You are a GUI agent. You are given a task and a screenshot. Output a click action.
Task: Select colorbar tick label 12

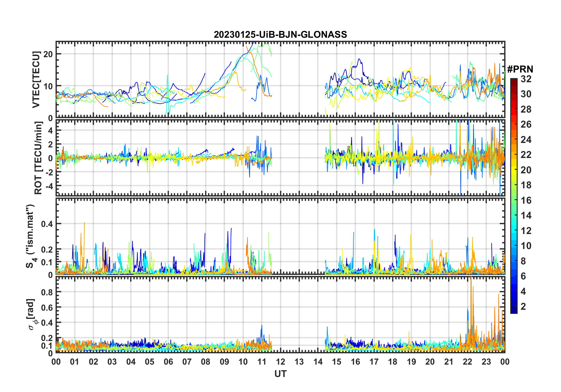pyautogui.click(x=526, y=231)
